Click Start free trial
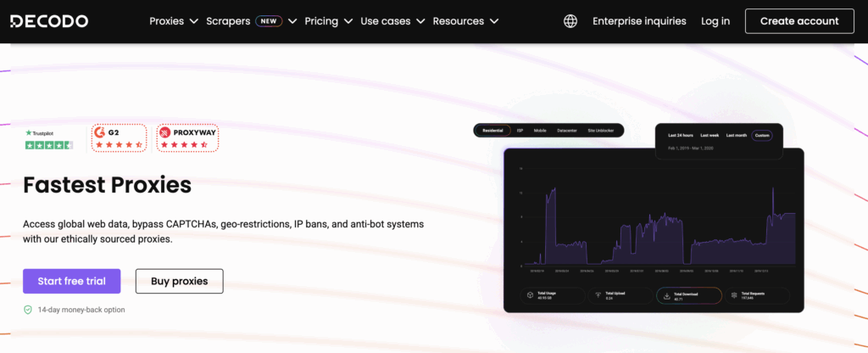Screen dimensions: 868x353 71,281
